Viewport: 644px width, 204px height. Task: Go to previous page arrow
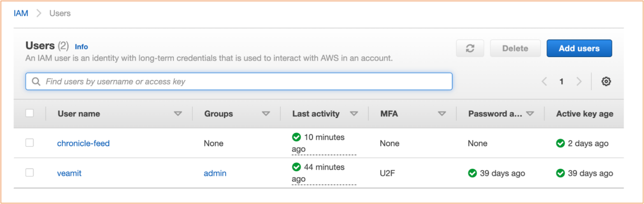pyautogui.click(x=544, y=81)
